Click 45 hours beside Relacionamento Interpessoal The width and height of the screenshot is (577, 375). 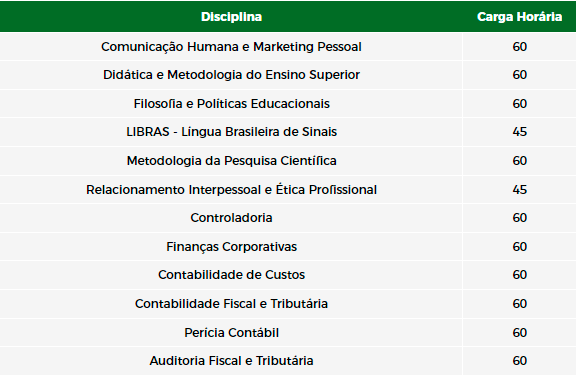(520, 190)
